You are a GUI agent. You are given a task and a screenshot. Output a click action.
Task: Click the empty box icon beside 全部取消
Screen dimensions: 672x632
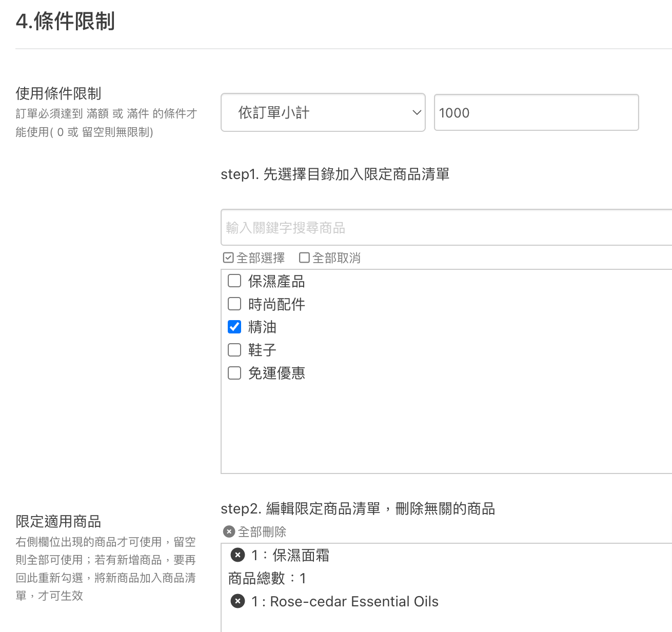[304, 258]
